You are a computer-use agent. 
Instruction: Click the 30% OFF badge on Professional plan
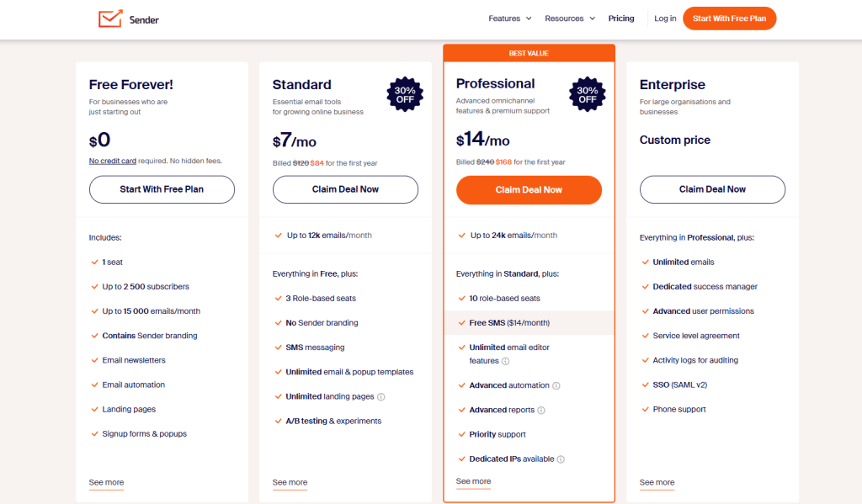[x=587, y=94]
